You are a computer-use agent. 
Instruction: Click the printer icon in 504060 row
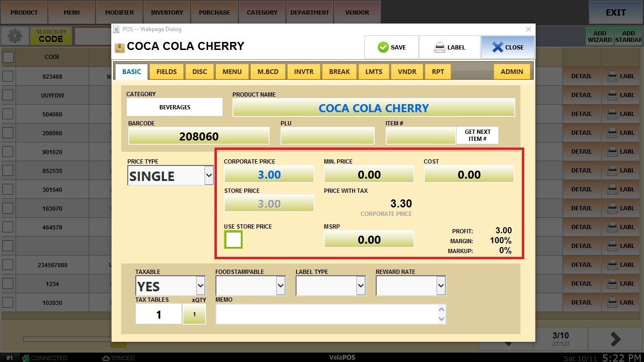(x=612, y=114)
